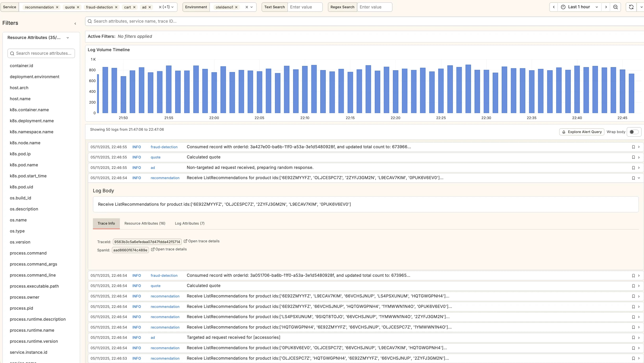Click the refresh icon in top bar

click(631, 7)
